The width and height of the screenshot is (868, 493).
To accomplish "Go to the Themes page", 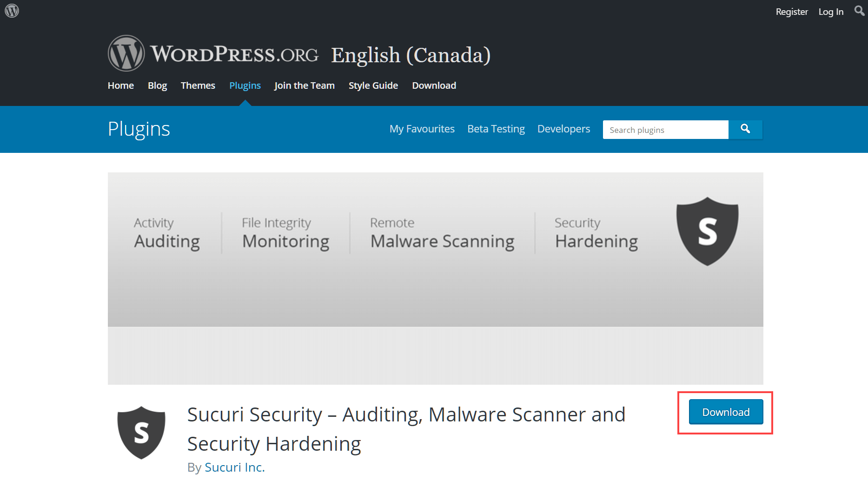I will 198,85.
